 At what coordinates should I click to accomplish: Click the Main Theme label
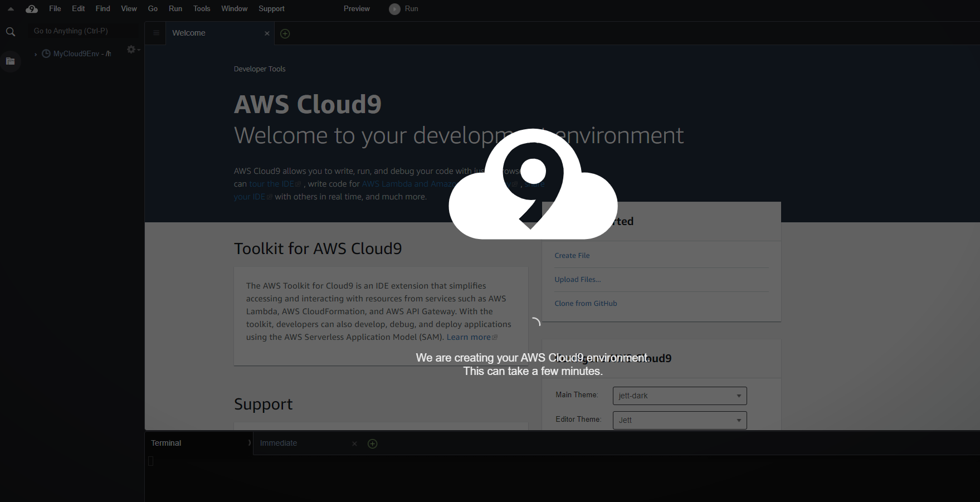click(x=577, y=395)
